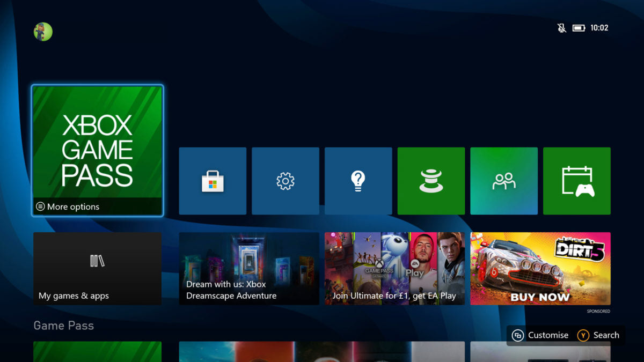Open the Microsoft Store tile
This screenshot has width=644, height=362.
point(213,181)
